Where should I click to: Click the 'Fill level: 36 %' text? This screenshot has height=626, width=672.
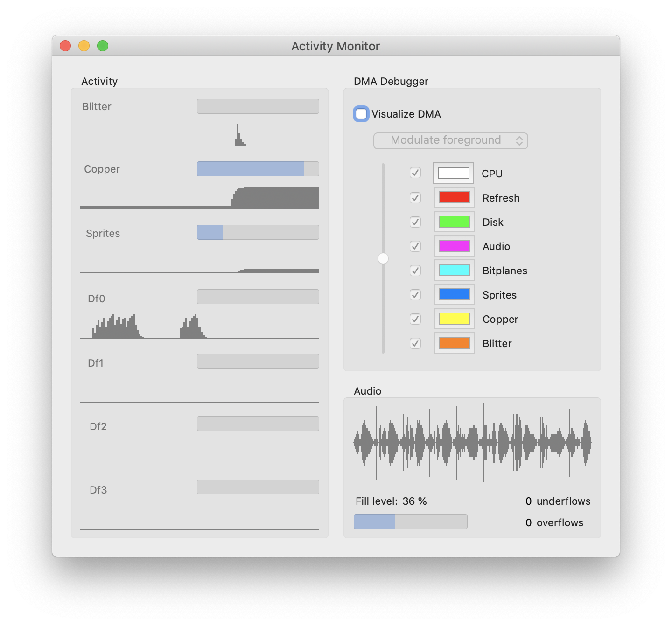click(x=391, y=501)
